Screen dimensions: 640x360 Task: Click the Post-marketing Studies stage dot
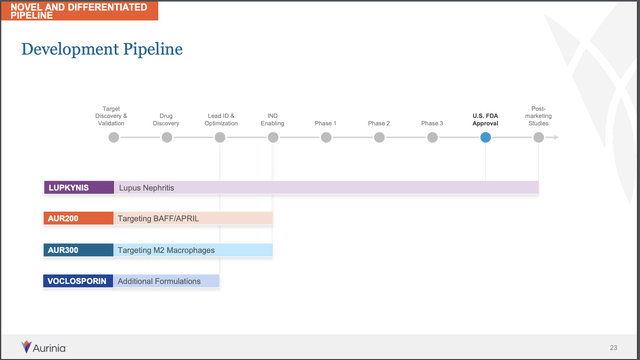(x=538, y=138)
